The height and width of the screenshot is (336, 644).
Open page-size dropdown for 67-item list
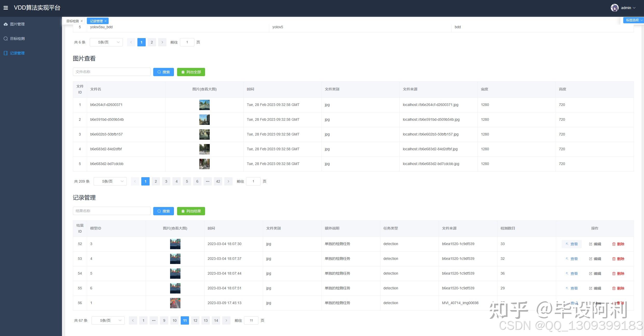pos(108,320)
